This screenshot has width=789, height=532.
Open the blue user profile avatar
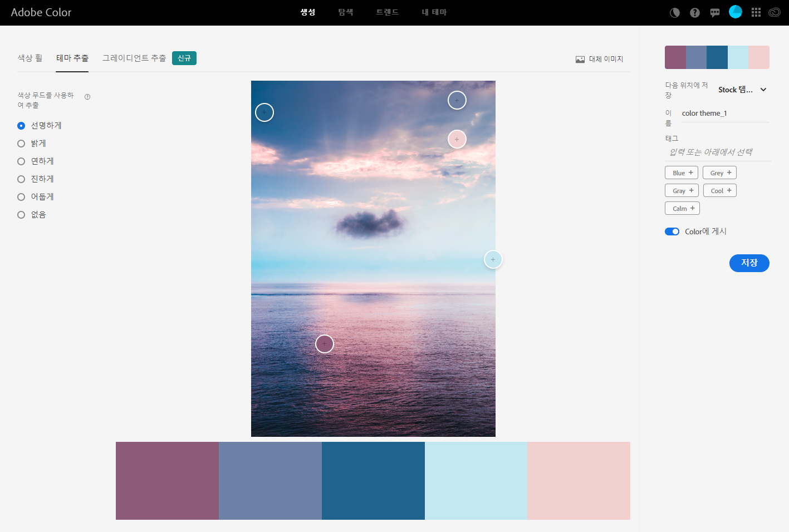pos(736,12)
